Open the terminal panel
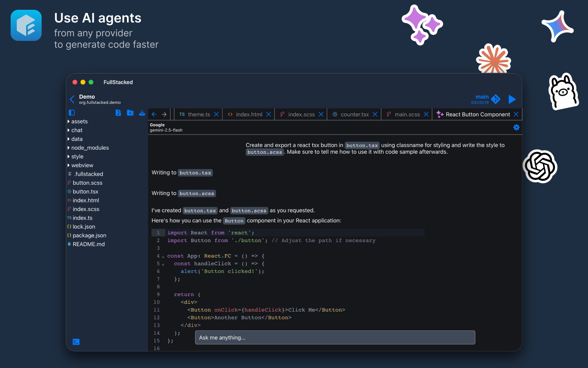588x368 pixels. tap(76, 342)
